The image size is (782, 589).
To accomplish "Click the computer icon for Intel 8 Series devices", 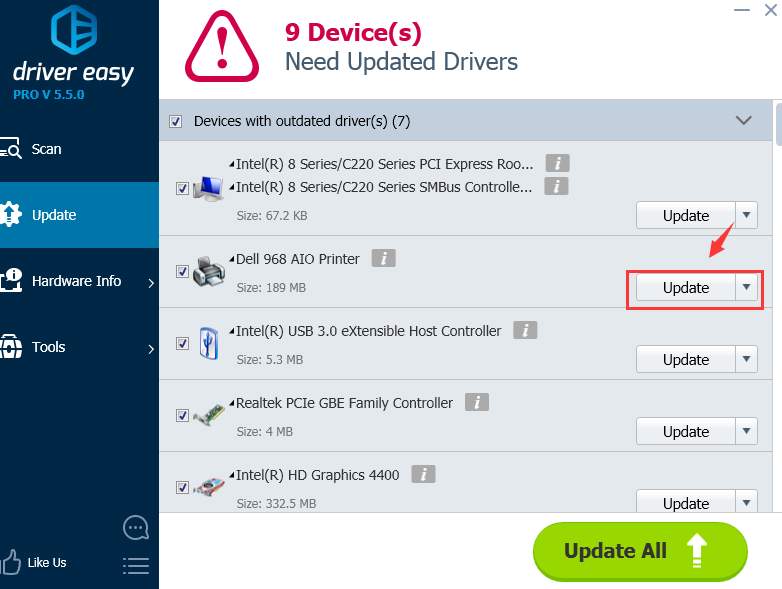I will point(208,188).
